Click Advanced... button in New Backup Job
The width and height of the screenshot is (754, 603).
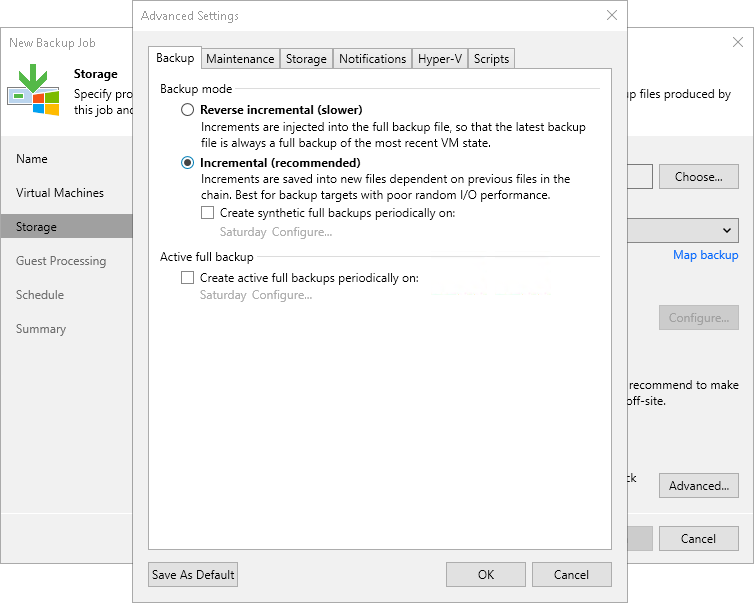(698, 486)
